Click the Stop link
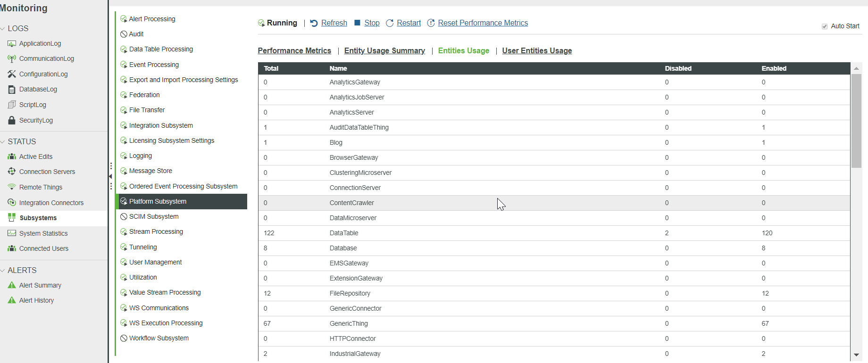 coord(372,23)
